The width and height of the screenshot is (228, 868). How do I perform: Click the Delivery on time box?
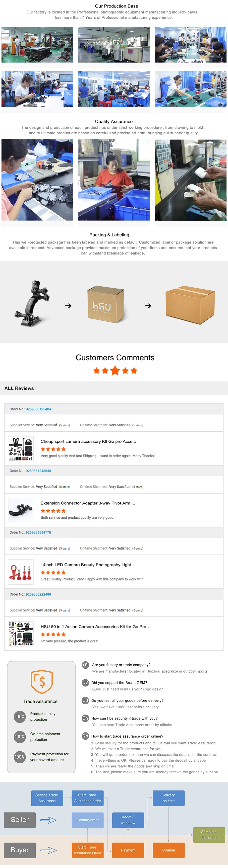point(169,798)
